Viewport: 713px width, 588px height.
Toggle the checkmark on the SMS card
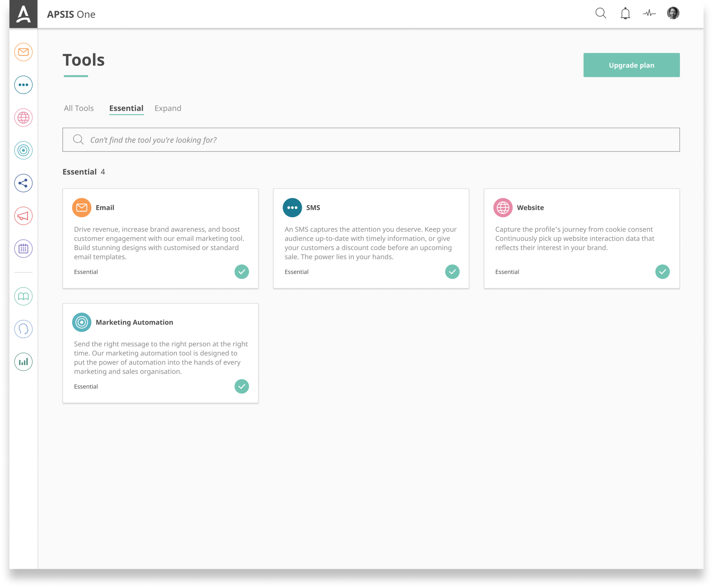pos(452,272)
